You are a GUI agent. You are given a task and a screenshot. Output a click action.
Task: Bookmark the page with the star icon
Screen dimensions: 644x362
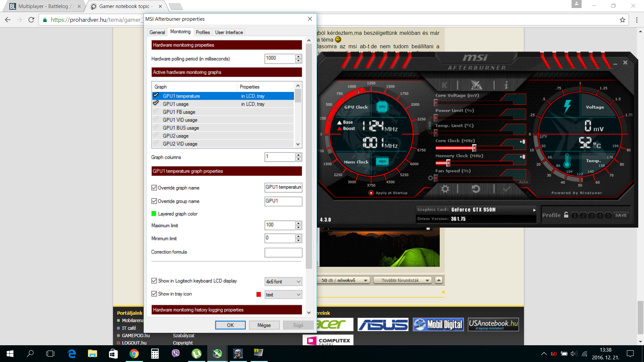[x=623, y=20]
